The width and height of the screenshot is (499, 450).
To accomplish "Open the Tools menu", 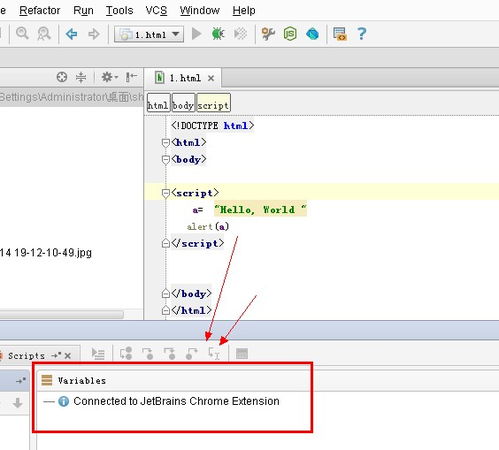I will tap(119, 10).
